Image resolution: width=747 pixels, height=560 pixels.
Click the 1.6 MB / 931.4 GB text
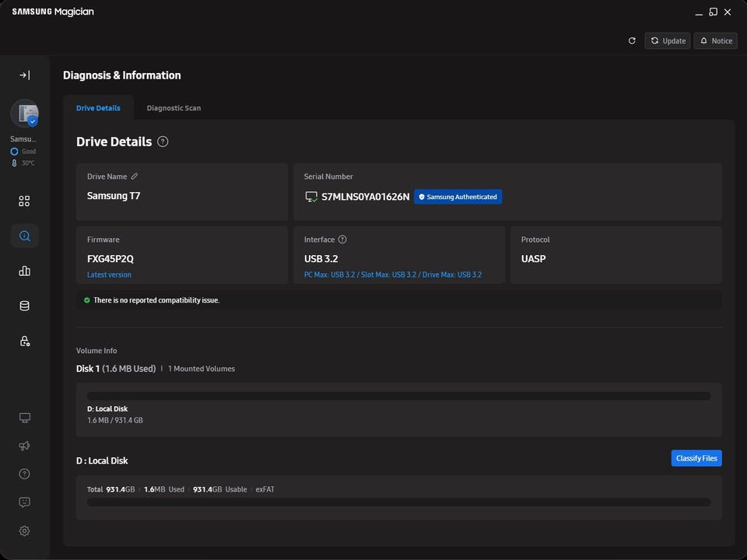click(x=115, y=420)
